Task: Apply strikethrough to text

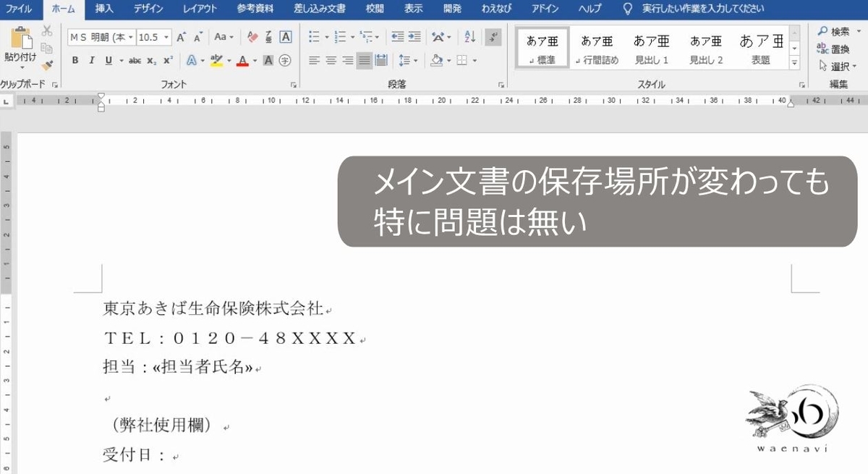Action: [x=135, y=60]
